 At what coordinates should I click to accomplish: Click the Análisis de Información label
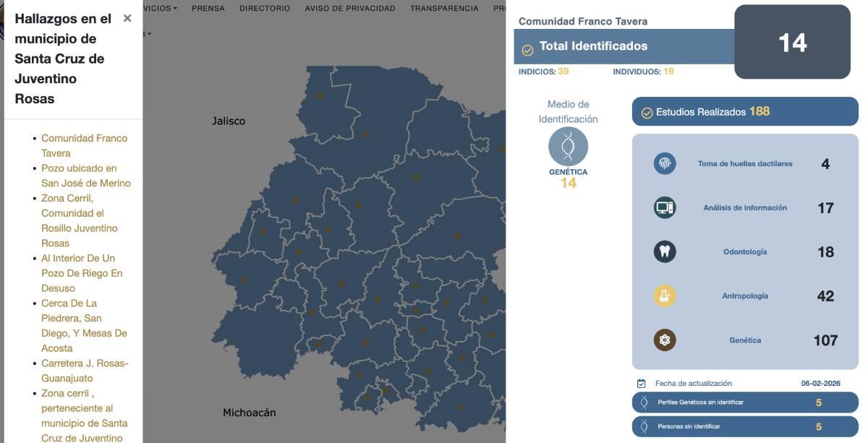745,207
